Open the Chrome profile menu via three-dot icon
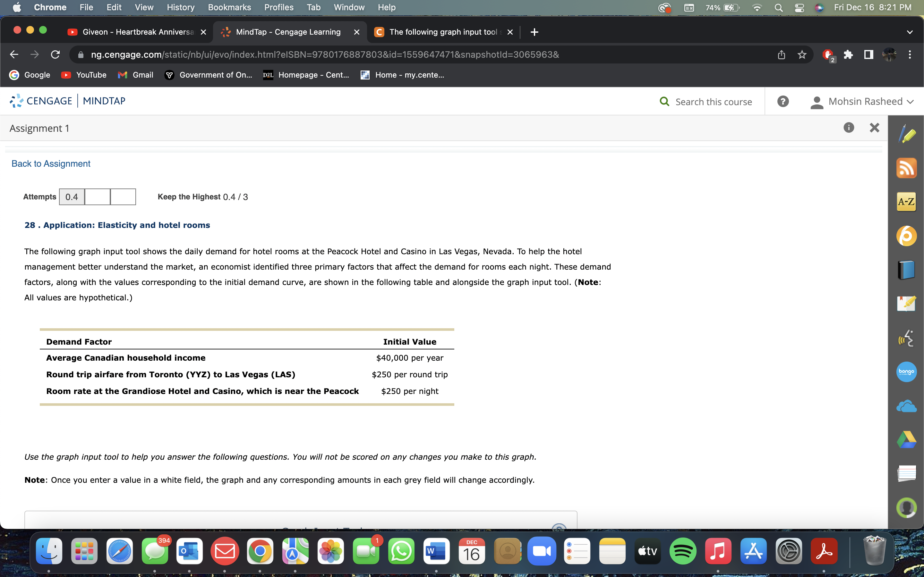Screen dimensions: 924x577 [910, 54]
